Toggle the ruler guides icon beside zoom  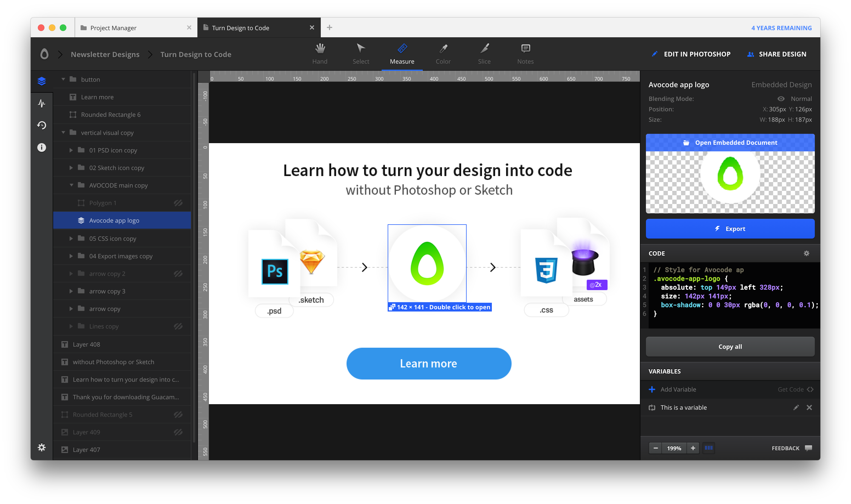pos(708,448)
